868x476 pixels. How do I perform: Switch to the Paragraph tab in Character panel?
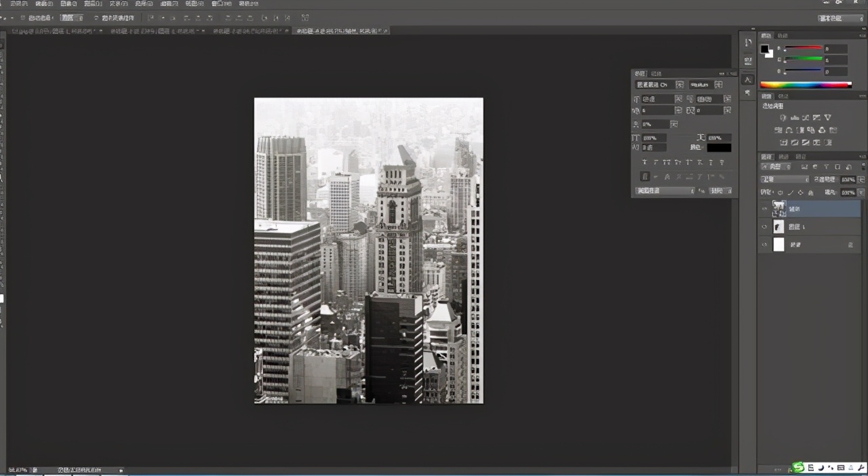pos(656,73)
